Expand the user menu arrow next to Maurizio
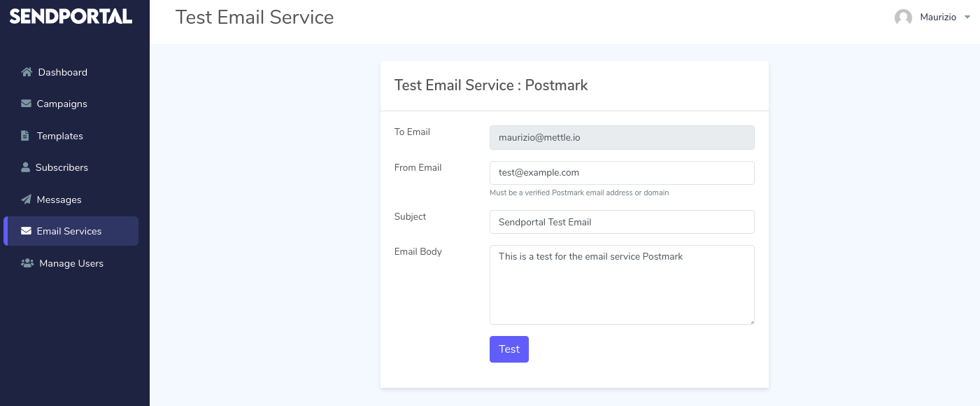The height and width of the screenshot is (406, 980). pos(967,17)
